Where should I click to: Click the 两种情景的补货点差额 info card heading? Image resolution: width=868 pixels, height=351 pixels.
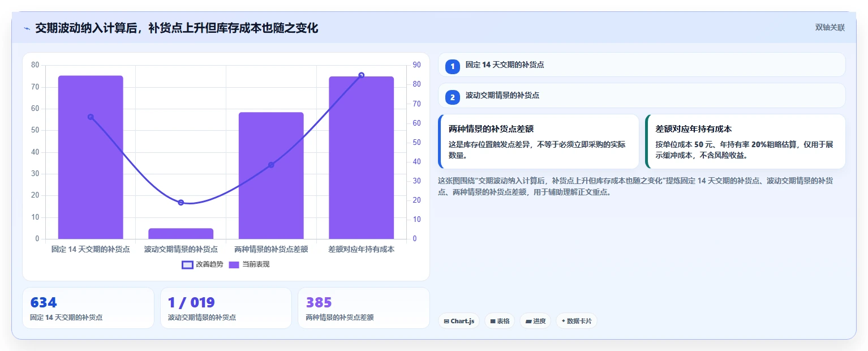491,129
